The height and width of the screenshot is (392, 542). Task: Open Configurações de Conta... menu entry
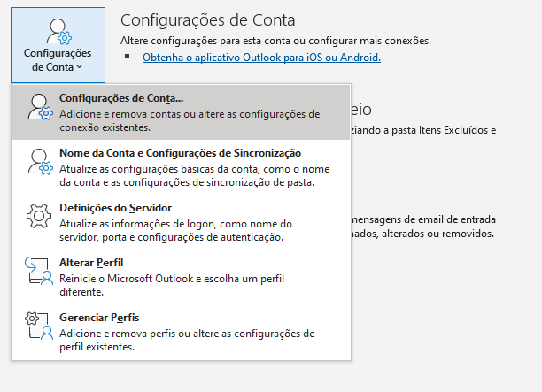click(182, 112)
